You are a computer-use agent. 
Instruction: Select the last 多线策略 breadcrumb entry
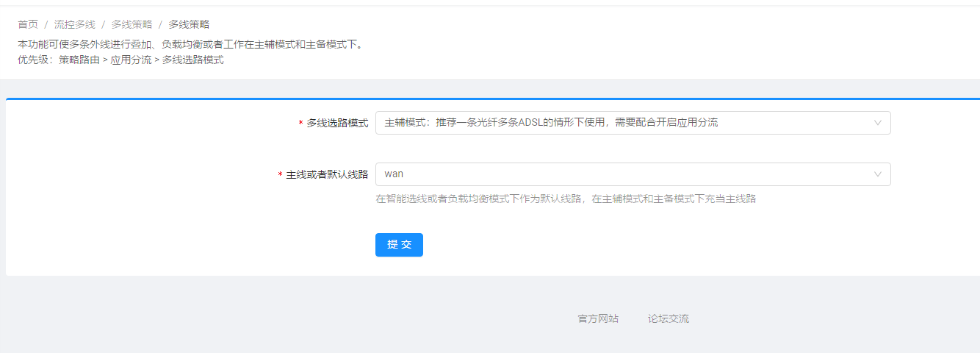click(189, 24)
